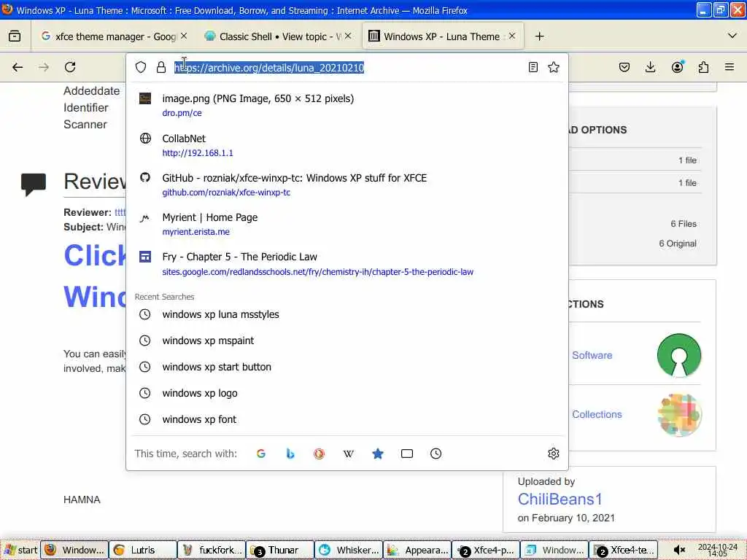Viewport: 747px width, 560px height.
Task: Open the downloads panel
Action: (x=650, y=67)
